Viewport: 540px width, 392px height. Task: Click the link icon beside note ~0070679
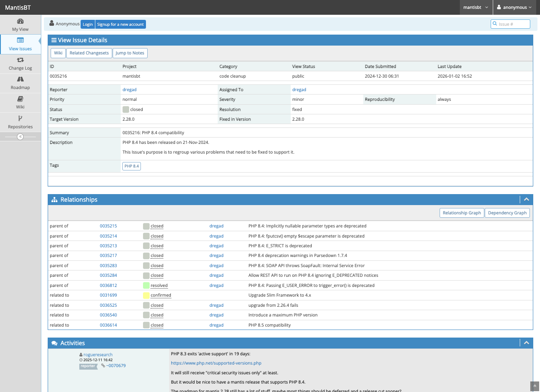[x=103, y=366]
